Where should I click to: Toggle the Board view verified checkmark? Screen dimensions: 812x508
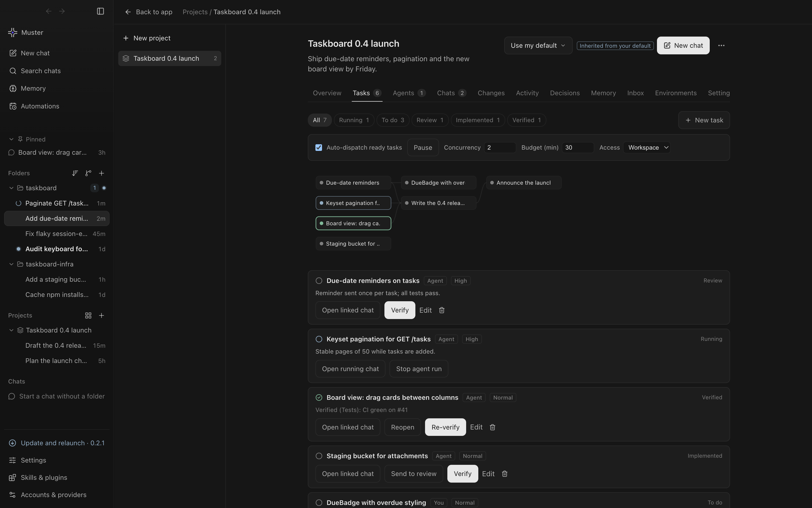click(319, 398)
